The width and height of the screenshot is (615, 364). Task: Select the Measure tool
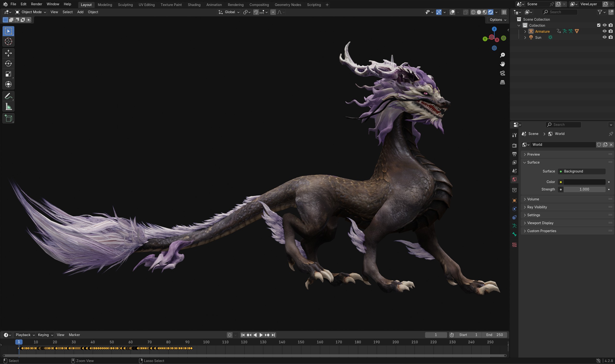pos(8,107)
